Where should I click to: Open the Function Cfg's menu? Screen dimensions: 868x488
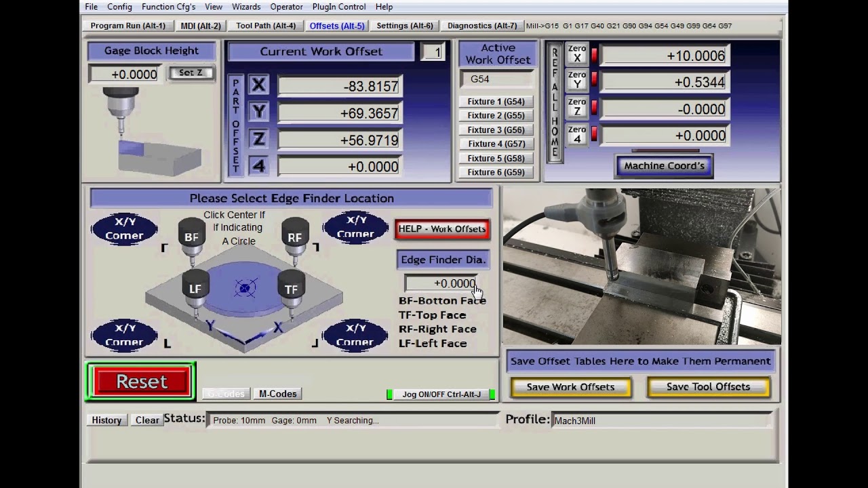(168, 7)
